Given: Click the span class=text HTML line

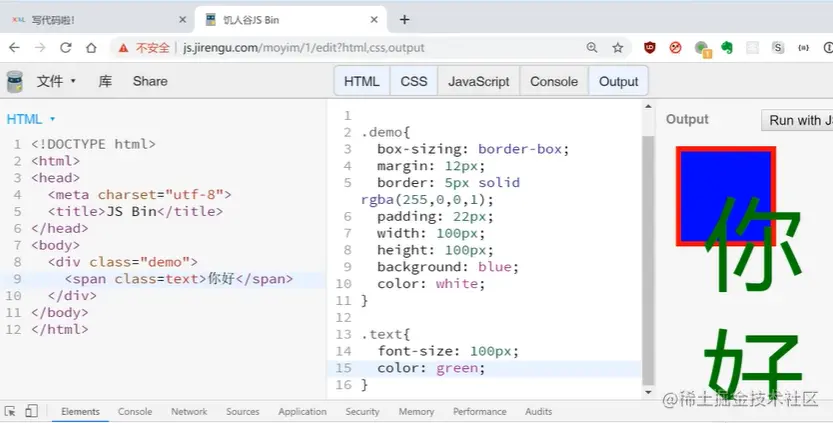Looking at the screenshot, I should [178, 279].
